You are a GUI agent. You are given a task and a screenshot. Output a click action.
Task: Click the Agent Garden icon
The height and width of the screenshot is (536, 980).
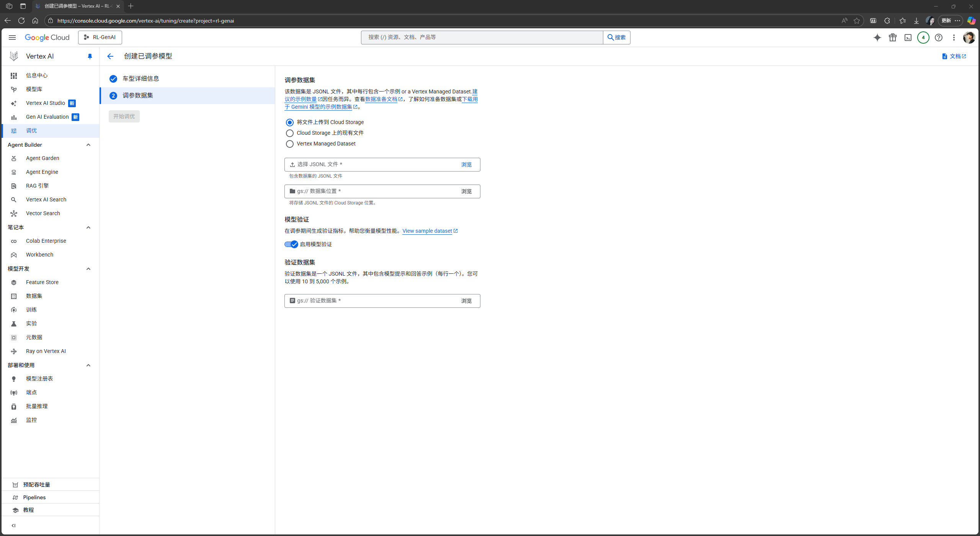point(14,158)
